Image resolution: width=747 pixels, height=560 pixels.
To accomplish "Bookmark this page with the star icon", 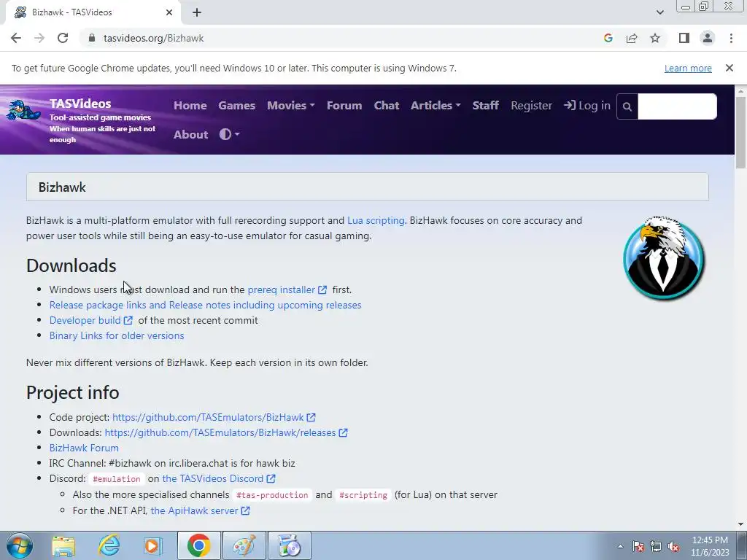I will (655, 38).
